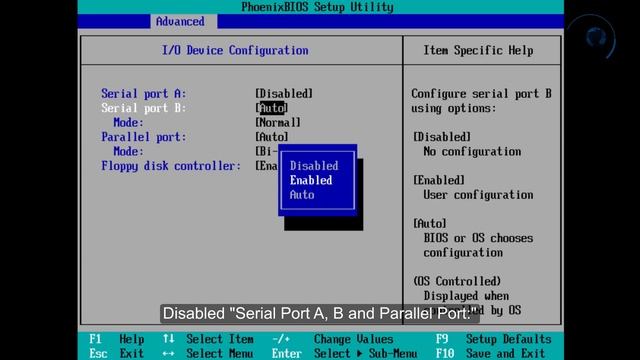640x360 pixels.
Task: Click Enter Select Sub-Menu hint
Action: pyautogui.click(x=344, y=353)
